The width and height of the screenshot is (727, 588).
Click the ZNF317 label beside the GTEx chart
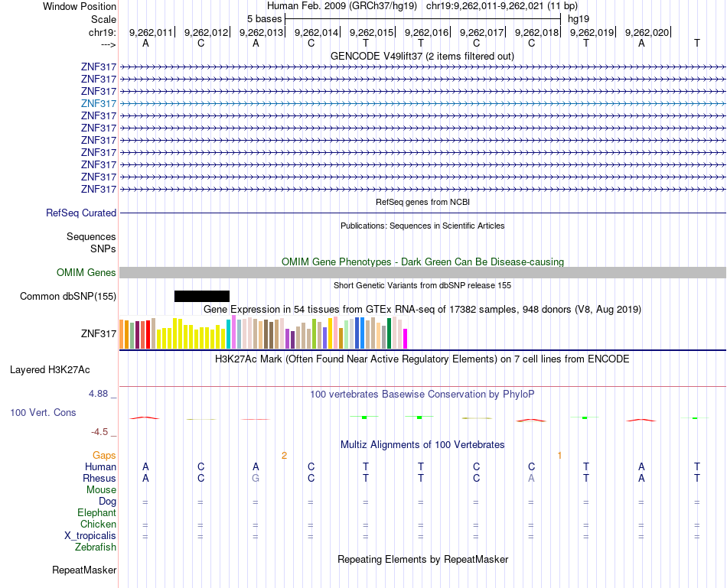click(98, 333)
